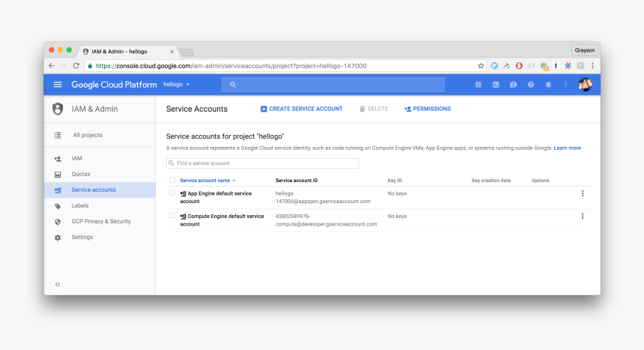The width and height of the screenshot is (644, 350).
Task: Click Create Service Account button
Action: tap(302, 109)
